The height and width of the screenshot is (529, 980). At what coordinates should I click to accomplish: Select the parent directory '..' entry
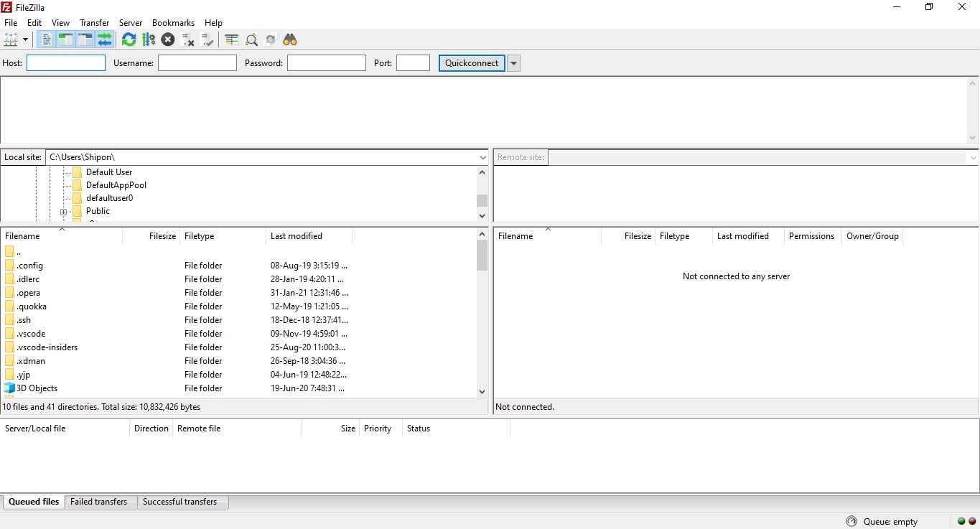click(x=238, y=252)
